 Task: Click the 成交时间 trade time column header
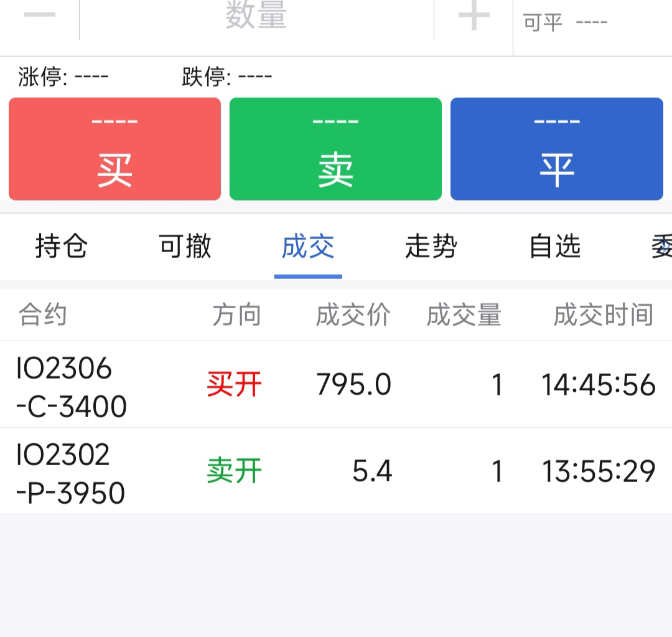[x=603, y=315]
